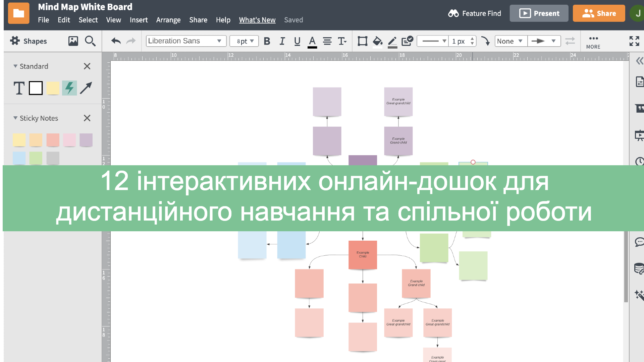The width and height of the screenshot is (644, 362).
Task: Click the Undo action icon
Action: pos(115,41)
